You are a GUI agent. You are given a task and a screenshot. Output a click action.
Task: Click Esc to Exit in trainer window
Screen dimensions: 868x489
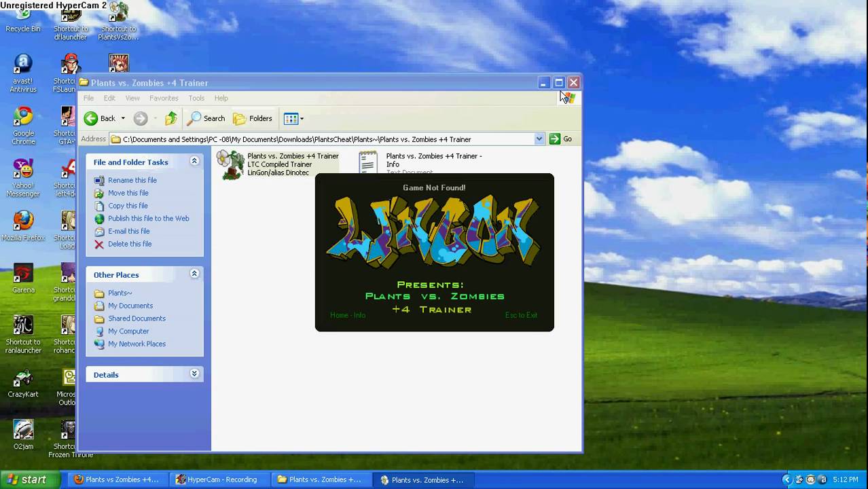521,315
